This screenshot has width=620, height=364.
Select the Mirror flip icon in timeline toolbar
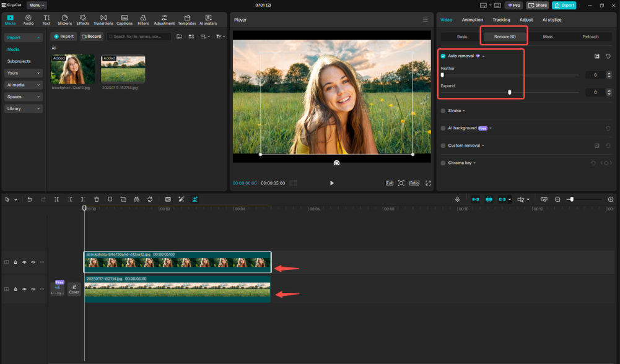137,199
